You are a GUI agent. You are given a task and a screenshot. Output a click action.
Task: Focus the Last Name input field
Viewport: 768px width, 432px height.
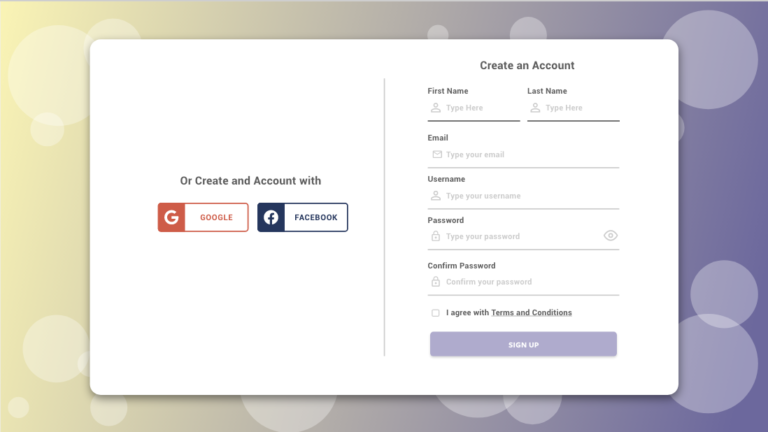[580, 108]
